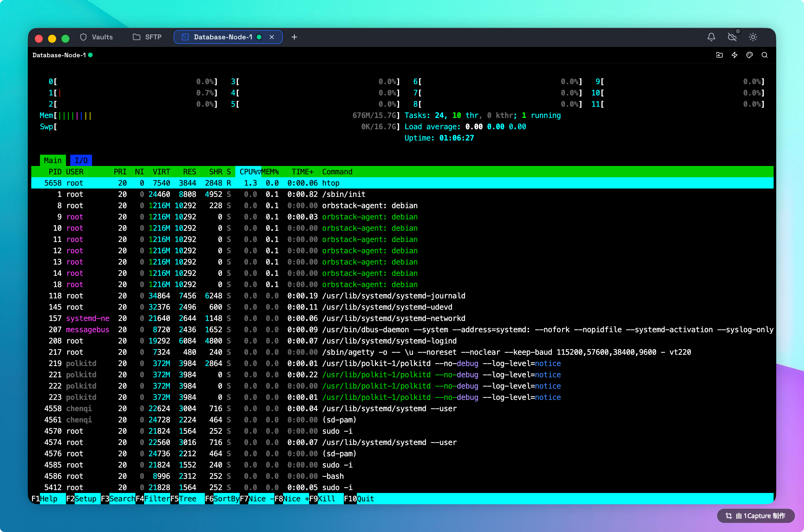Toggle F5 Tree view
The height and width of the screenshot is (532, 804).
pyautogui.click(x=188, y=498)
